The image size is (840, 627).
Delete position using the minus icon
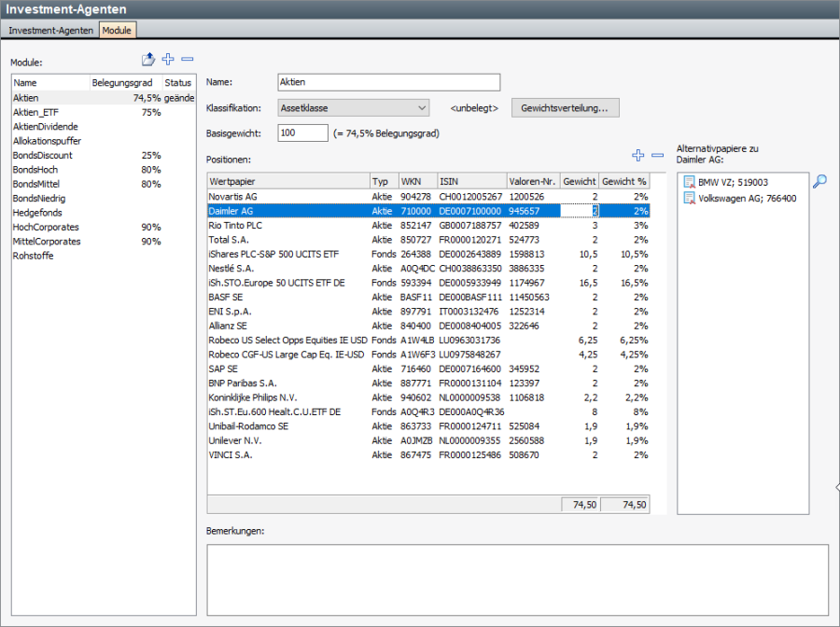[x=657, y=155]
